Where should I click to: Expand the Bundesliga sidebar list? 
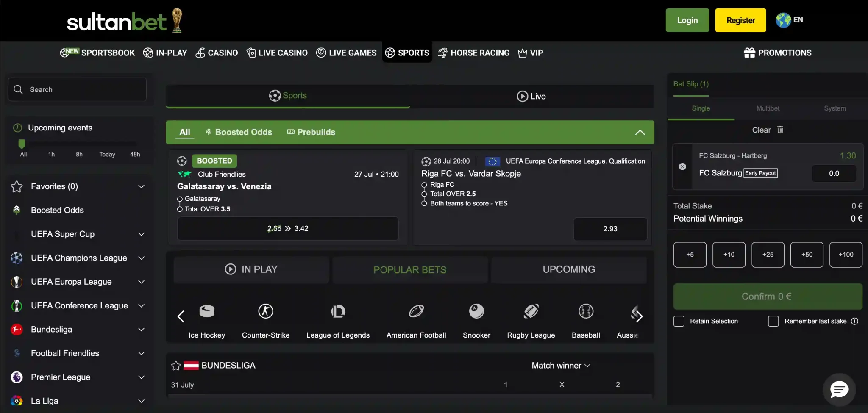pos(142,329)
